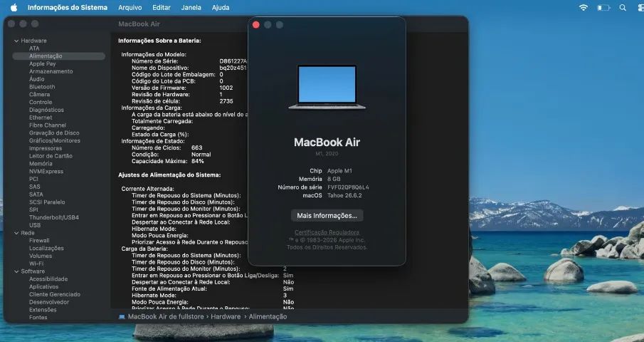
Task: Click the serial number FVF02QP8Q6L4
Action: (348, 187)
